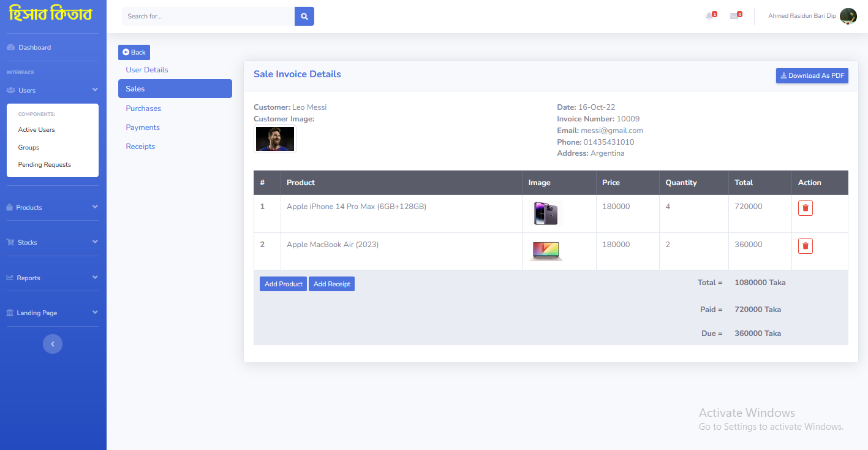Select the Stocks sidebar icon

pos(9,242)
